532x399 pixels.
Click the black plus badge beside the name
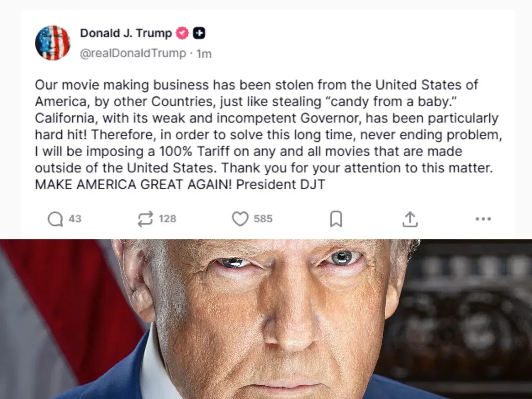199,33
